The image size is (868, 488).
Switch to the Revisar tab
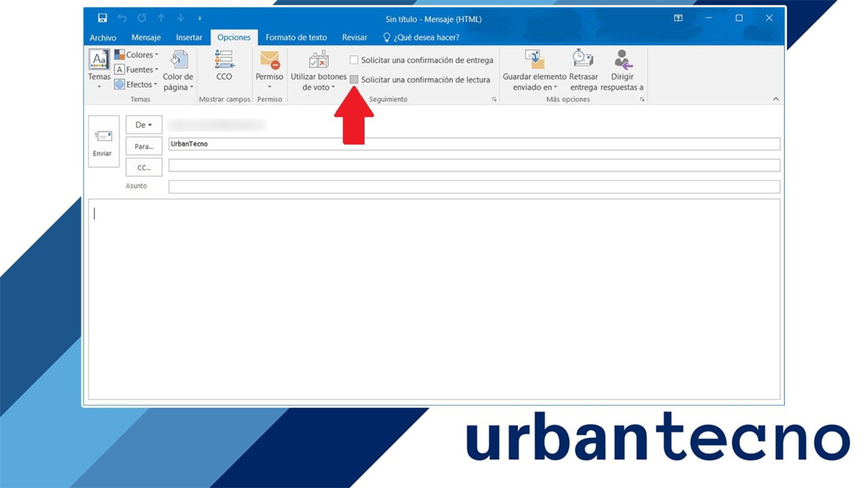354,37
